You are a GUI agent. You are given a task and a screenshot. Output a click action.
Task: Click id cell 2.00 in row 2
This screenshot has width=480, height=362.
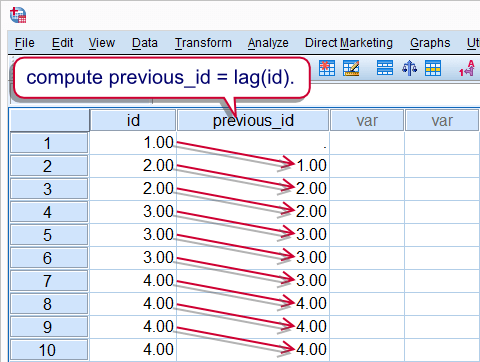[x=133, y=166]
